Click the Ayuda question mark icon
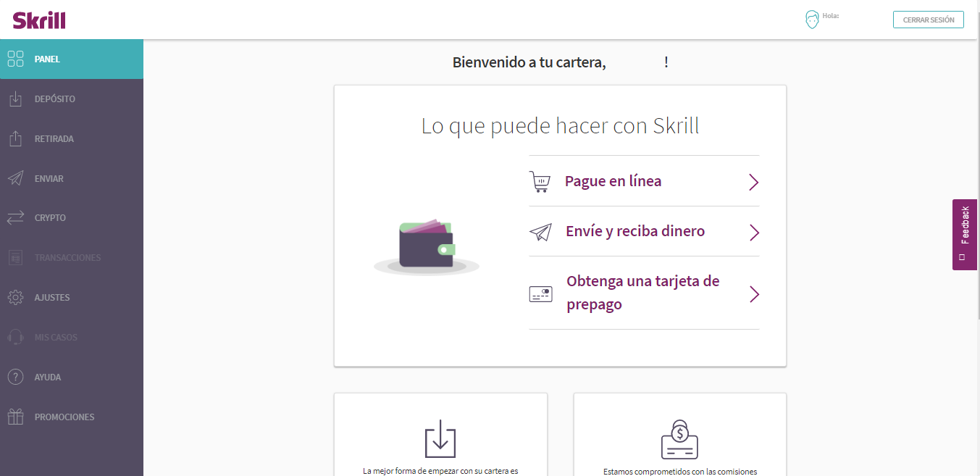The height and width of the screenshot is (476, 980). [15, 377]
